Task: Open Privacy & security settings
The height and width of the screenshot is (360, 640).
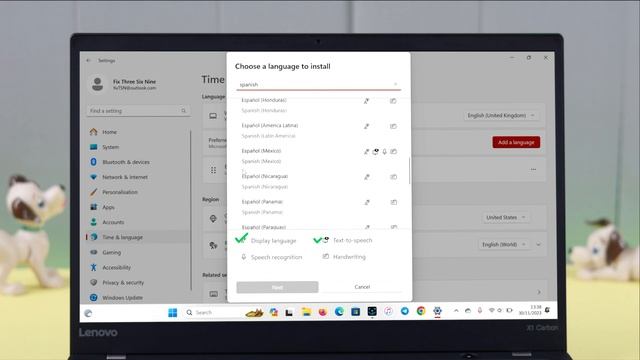Action: (138, 282)
